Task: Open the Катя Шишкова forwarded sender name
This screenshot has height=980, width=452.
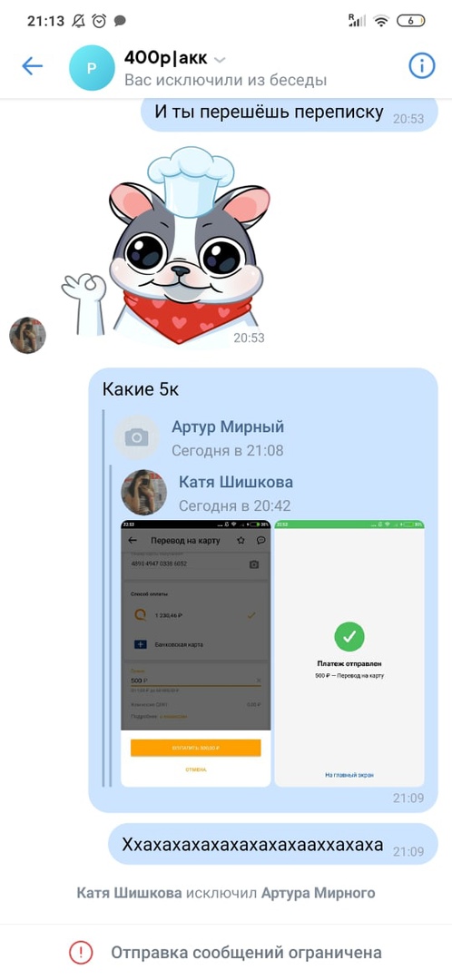Action: pyautogui.click(x=236, y=482)
